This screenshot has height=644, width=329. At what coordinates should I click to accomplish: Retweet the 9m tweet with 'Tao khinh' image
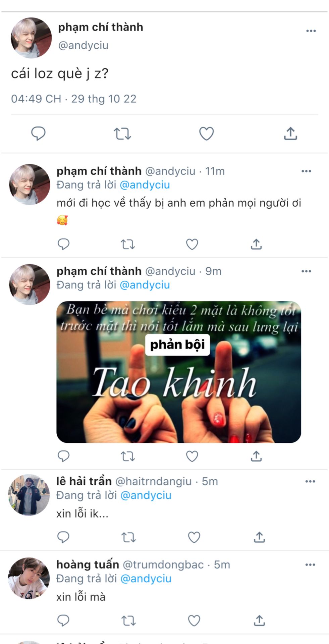pyautogui.click(x=128, y=456)
